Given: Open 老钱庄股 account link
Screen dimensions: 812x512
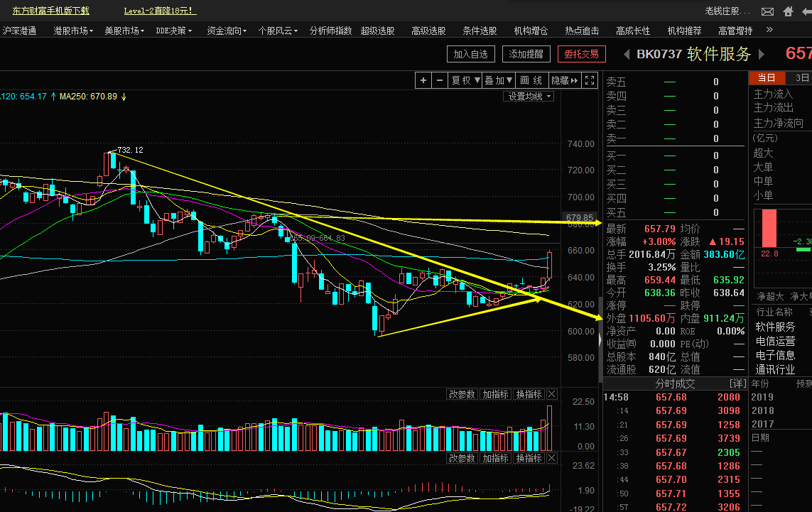Looking at the screenshot, I should click(727, 11).
